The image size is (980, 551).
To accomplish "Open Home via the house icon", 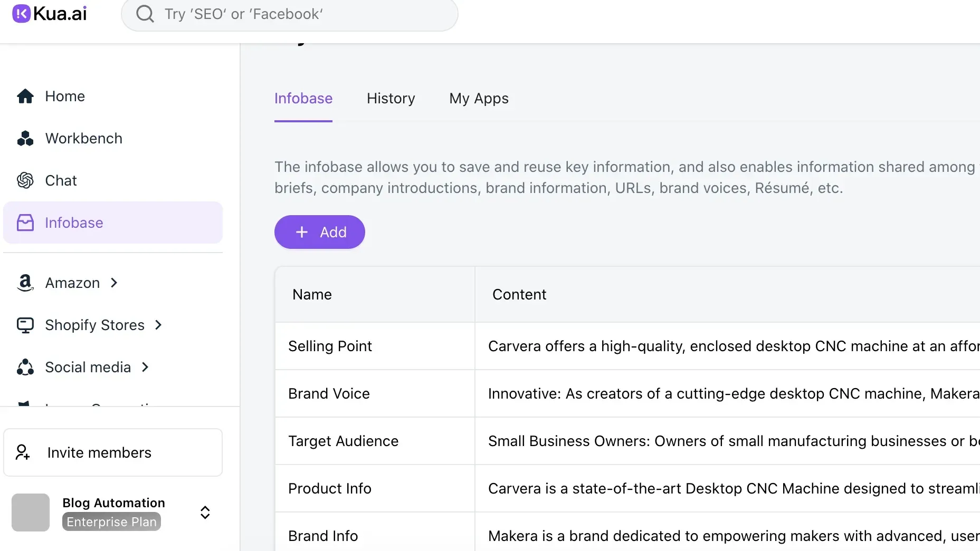I will coord(25,96).
